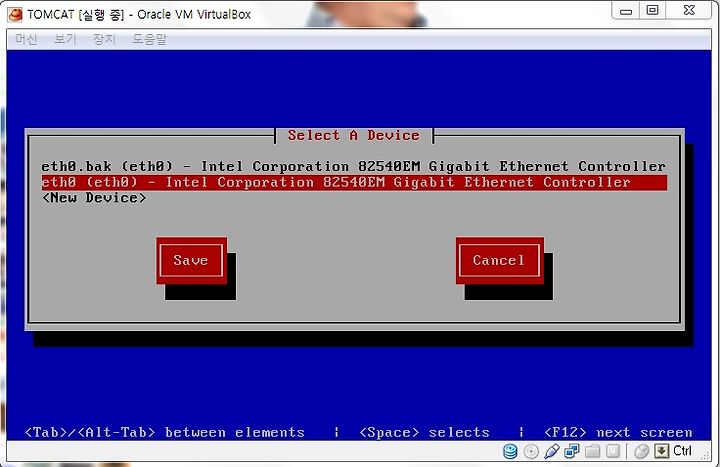Open the 머신 menu
This screenshot has height=467, width=720.
(26, 39)
